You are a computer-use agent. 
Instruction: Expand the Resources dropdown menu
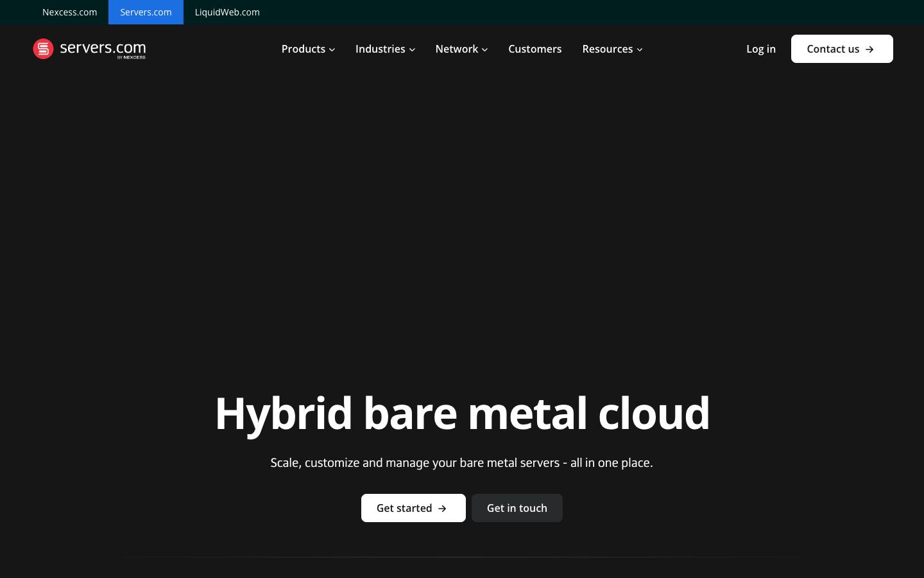[x=612, y=49]
